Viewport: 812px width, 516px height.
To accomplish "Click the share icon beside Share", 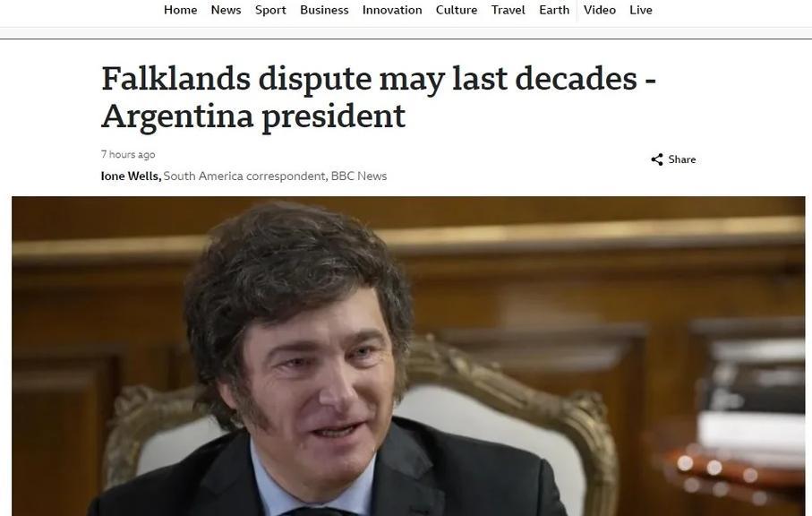I will [656, 159].
